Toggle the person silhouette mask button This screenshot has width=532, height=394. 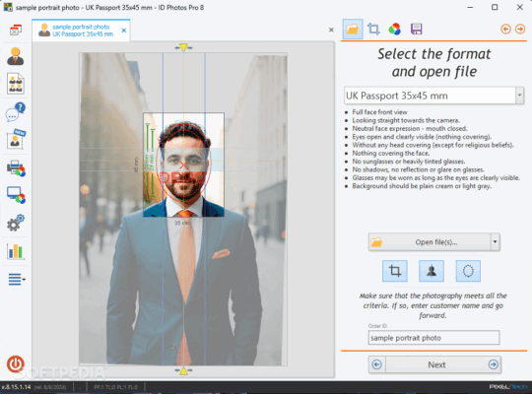point(432,271)
